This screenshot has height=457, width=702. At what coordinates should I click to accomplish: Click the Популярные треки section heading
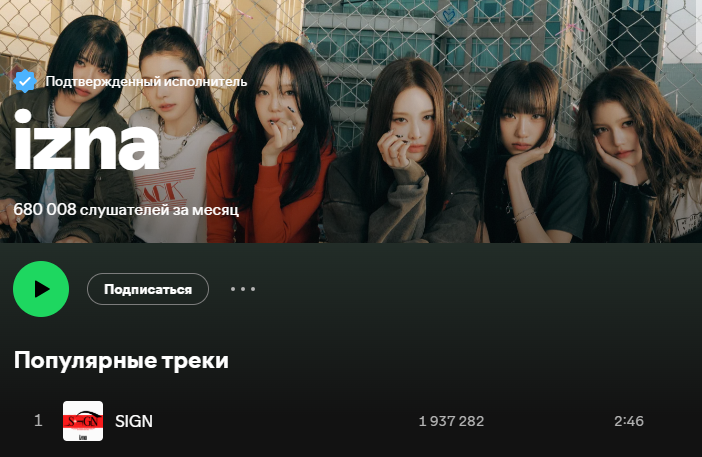point(121,360)
